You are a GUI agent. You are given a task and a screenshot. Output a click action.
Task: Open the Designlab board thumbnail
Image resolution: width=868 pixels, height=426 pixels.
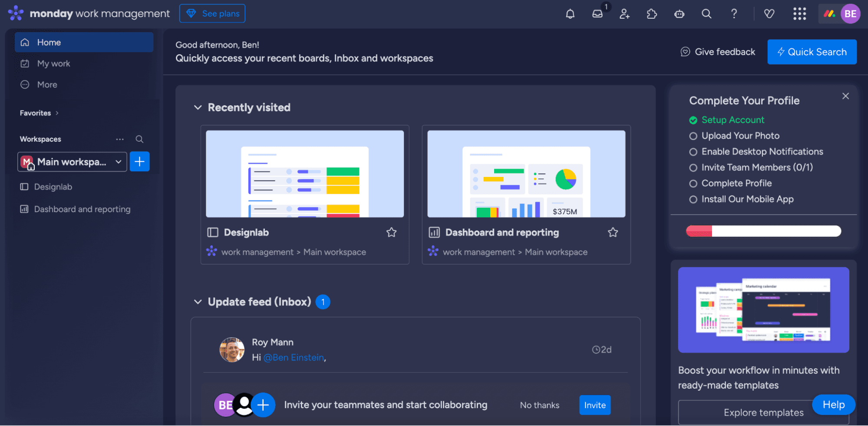click(305, 174)
